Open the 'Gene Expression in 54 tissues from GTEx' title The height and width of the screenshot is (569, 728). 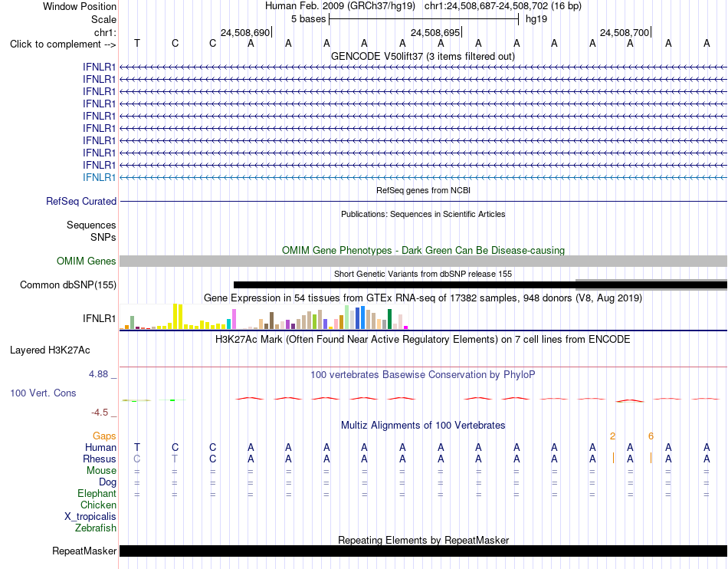[x=423, y=298]
